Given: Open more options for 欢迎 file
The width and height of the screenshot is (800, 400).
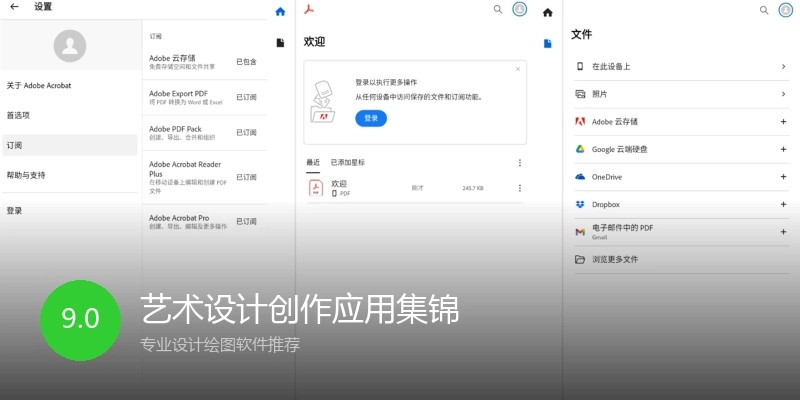Looking at the screenshot, I should 520,188.
